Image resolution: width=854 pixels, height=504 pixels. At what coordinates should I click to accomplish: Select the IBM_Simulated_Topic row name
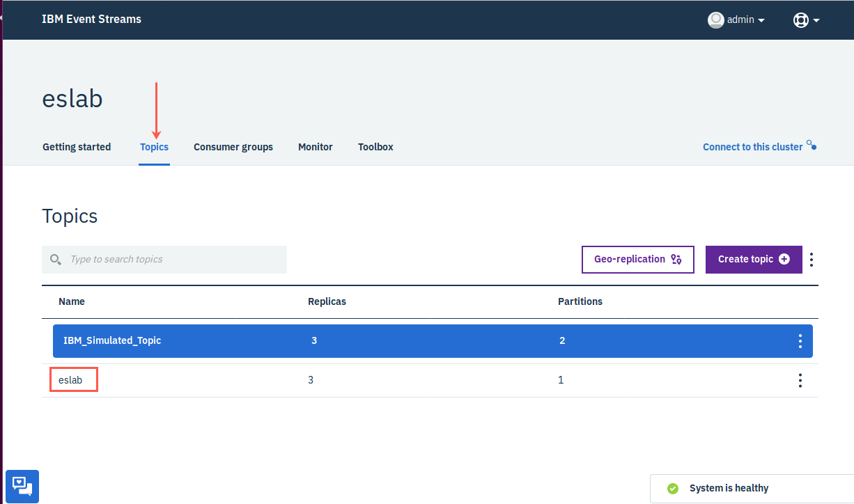pyautogui.click(x=112, y=340)
